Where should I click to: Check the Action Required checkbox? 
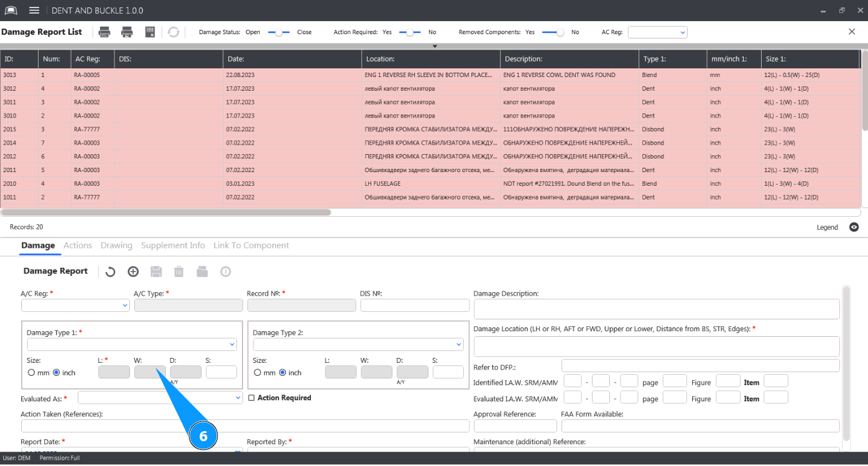tap(251, 398)
